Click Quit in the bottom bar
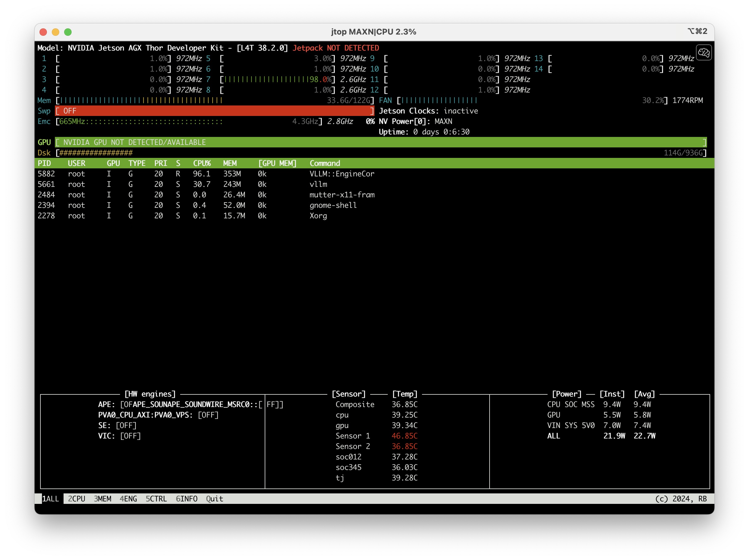Image resolution: width=749 pixels, height=560 pixels. pyautogui.click(x=214, y=498)
